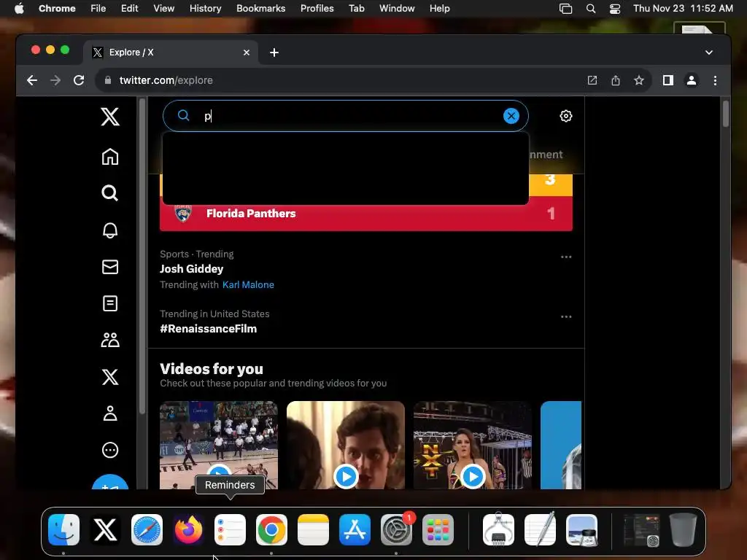
Task: Open Safari from the Dock
Action: point(147,529)
